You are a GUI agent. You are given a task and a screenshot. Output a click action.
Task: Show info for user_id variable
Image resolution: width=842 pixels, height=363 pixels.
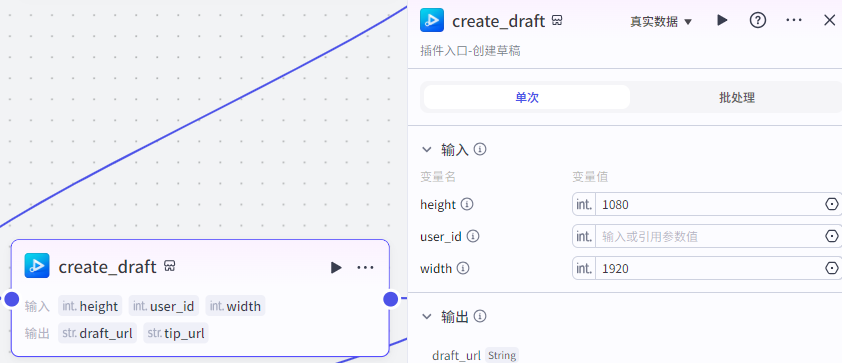pos(473,236)
